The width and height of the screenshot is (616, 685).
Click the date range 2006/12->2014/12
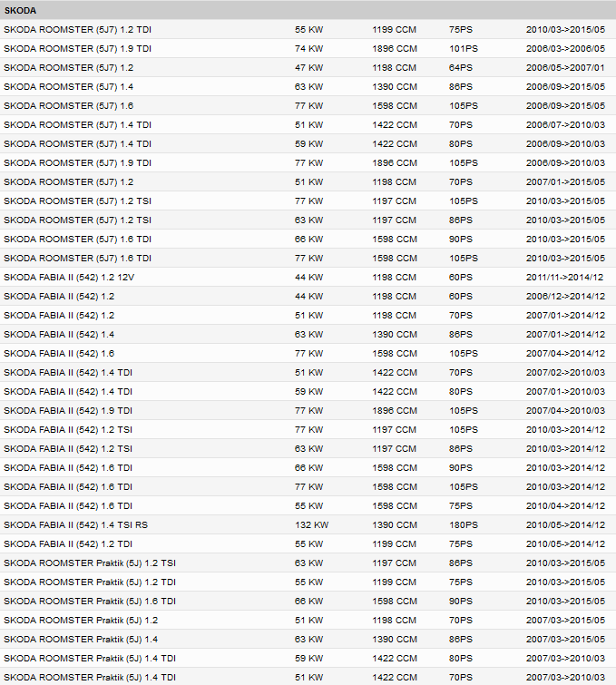point(565,296)
